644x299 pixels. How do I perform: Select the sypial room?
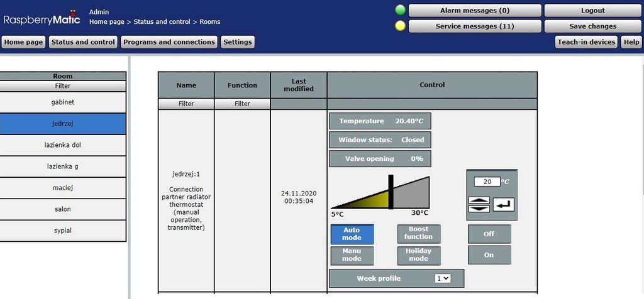(63, 230)
